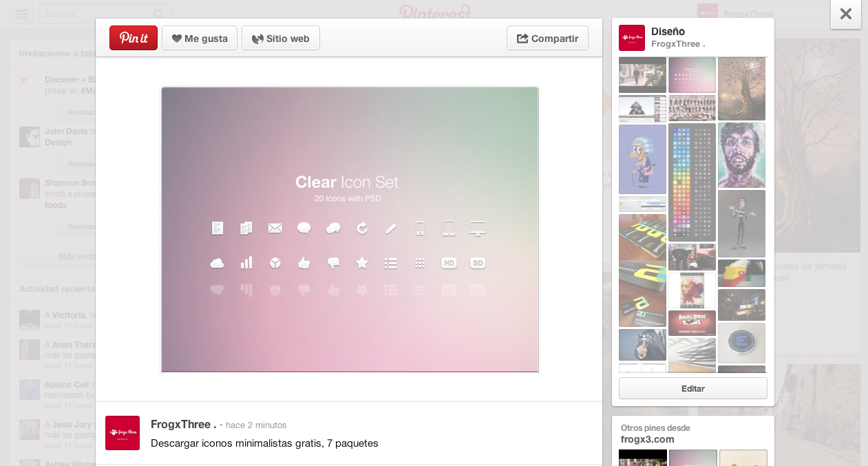Viewport: 868px width, 466px height.
Task: Close the pin overlay with X
Action: pyautogui.click(x=845, y=14)
